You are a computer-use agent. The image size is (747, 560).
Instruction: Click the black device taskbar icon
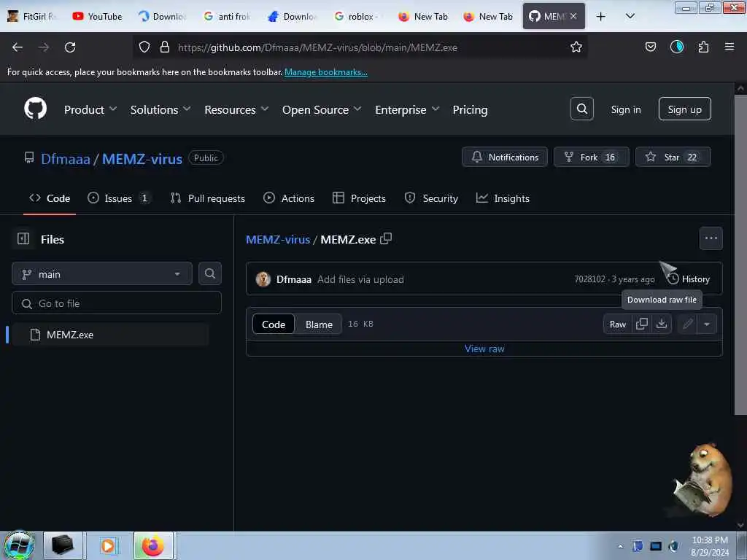(x=63, y=545)
